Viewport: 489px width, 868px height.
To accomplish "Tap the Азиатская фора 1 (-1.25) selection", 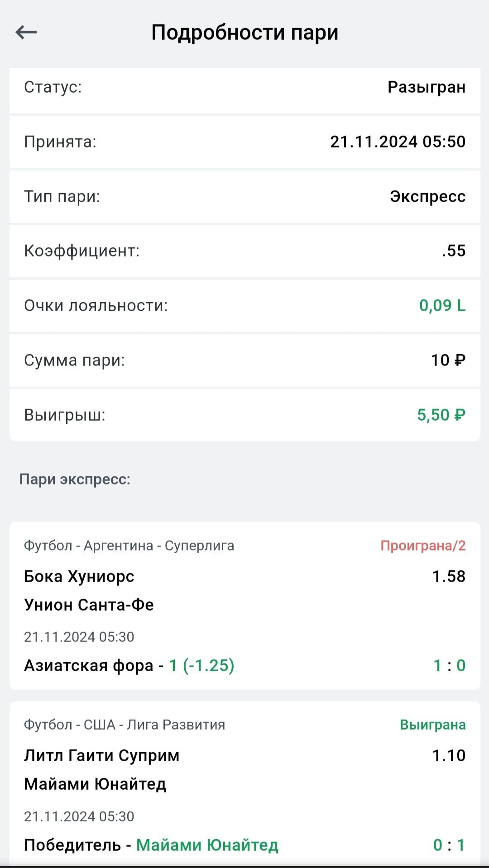I will click(x=129, y=666).
